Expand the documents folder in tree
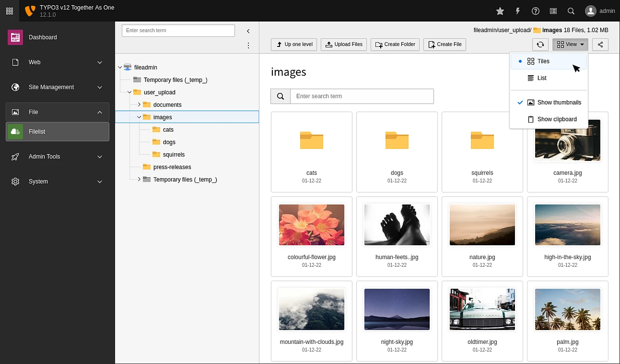 (139, 105)
